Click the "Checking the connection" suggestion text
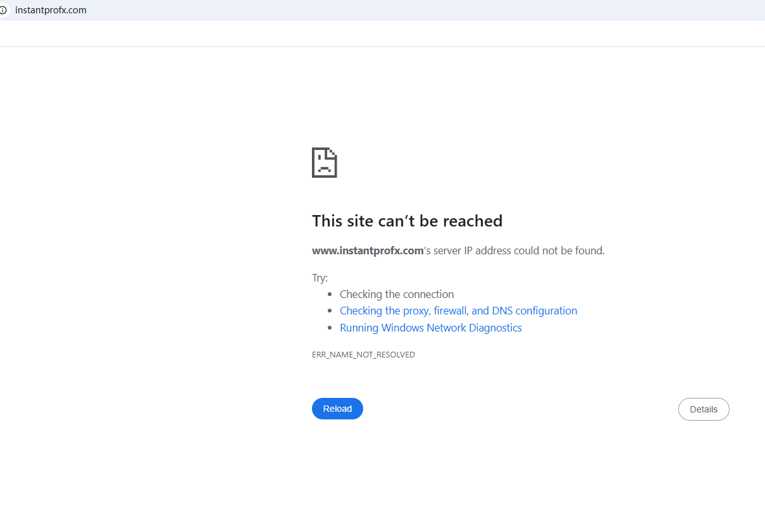 point(397,294)
